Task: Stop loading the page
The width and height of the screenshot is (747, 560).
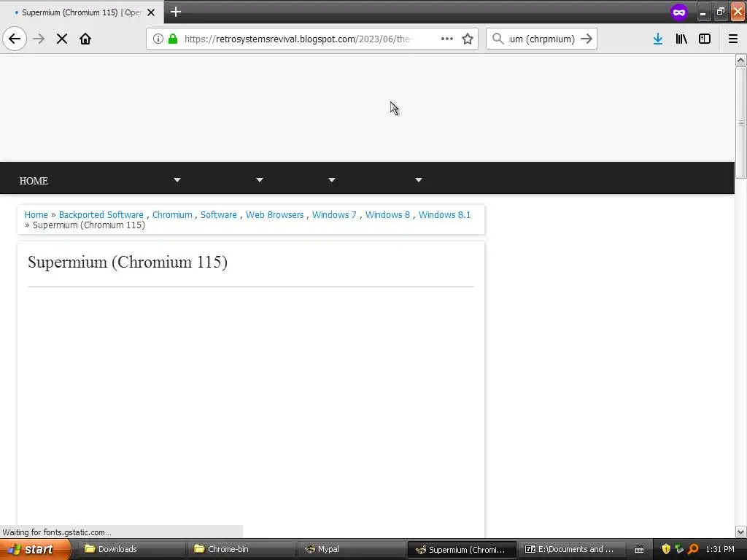Action: tap(62, 39)
